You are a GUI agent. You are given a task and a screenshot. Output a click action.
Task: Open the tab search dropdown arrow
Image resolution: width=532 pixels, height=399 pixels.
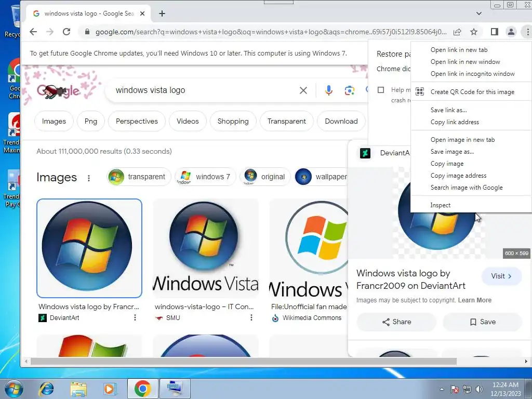coord(478,14)
